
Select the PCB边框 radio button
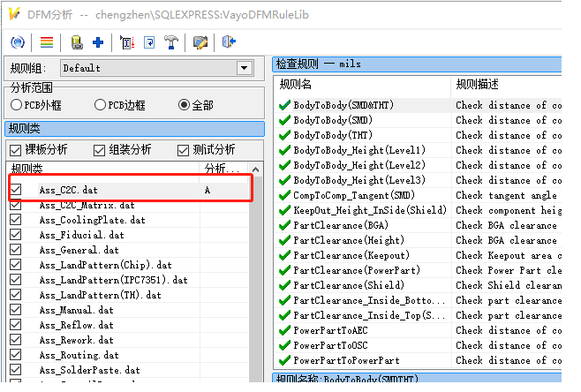(x=101, y=105)
